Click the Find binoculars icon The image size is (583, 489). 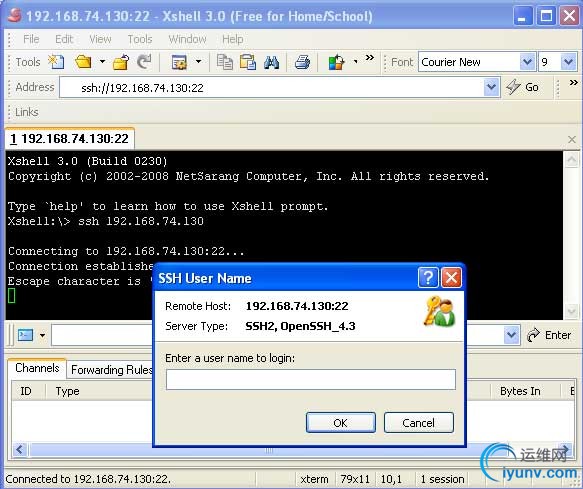tap(271, 62)
